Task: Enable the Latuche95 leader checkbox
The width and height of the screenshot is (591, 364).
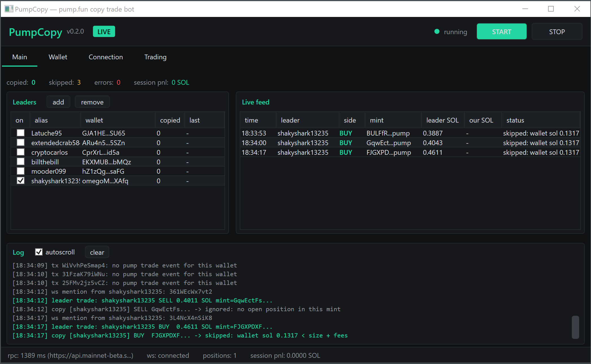Action: pos(21,133)
